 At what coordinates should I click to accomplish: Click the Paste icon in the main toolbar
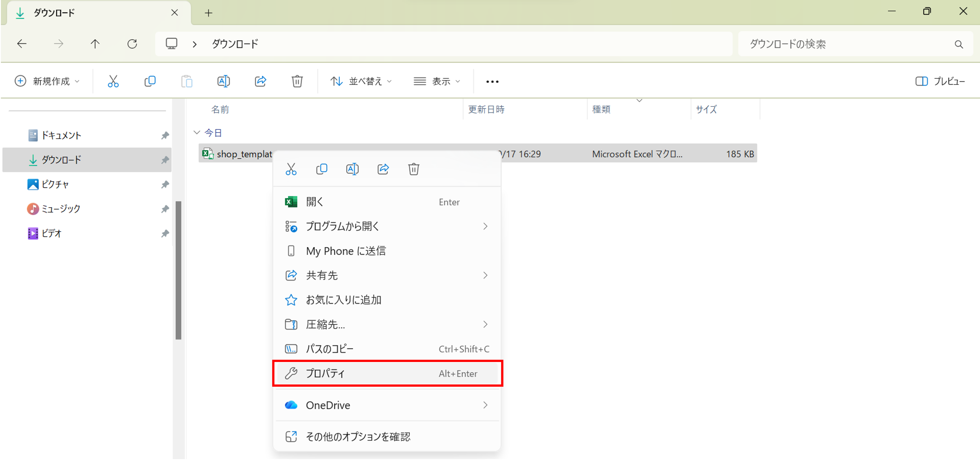[x=187, y=81]
